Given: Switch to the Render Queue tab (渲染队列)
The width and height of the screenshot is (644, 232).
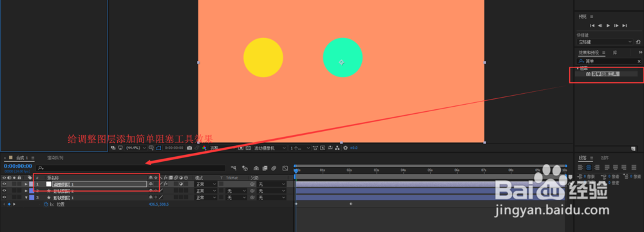Looking at the screenshot, I should tap(55, 158).
